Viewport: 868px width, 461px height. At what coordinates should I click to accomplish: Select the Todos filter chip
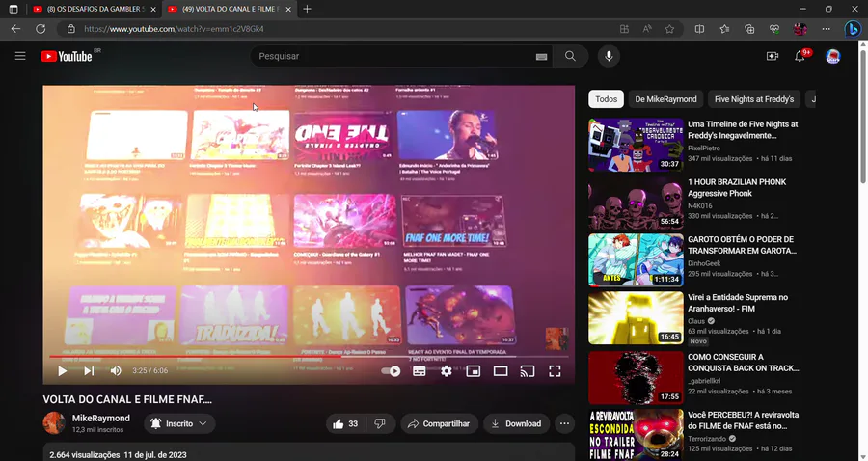coord(607,99)
